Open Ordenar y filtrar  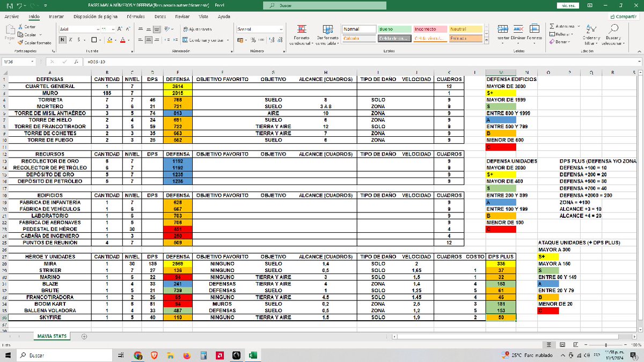pos(591,34)
